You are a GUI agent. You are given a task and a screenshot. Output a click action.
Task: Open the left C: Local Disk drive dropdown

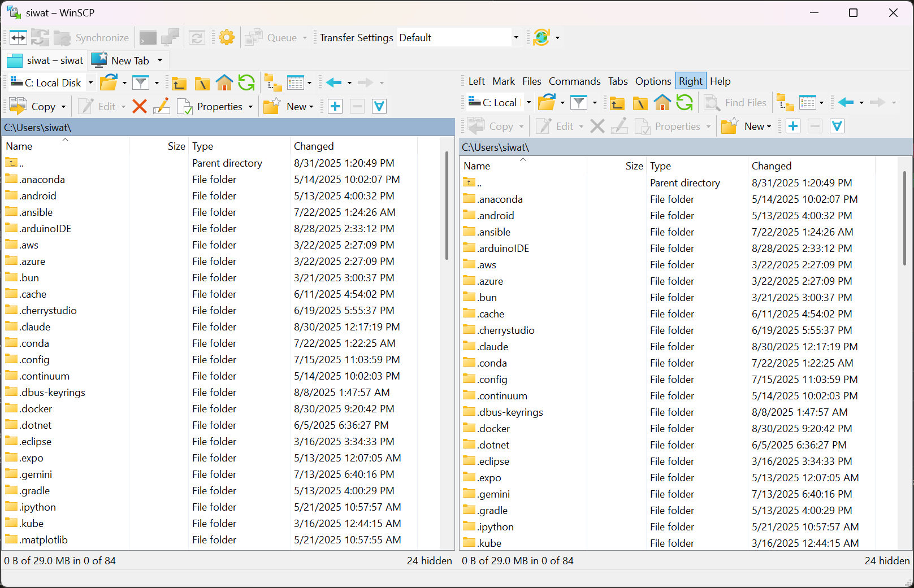pos(90,83)
